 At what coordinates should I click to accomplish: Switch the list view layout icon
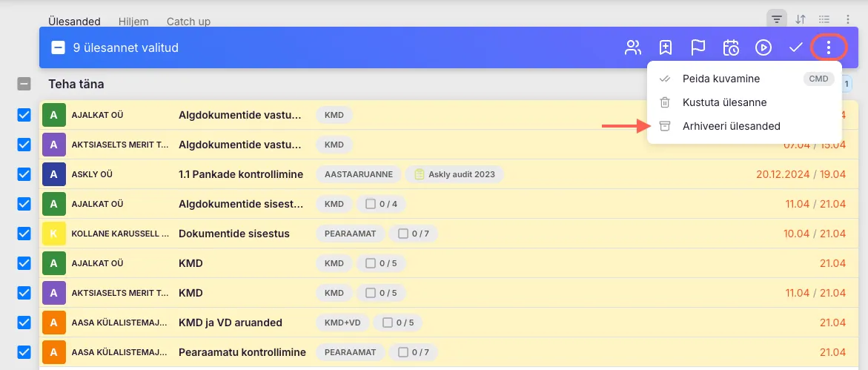click(x=824, y=19)
